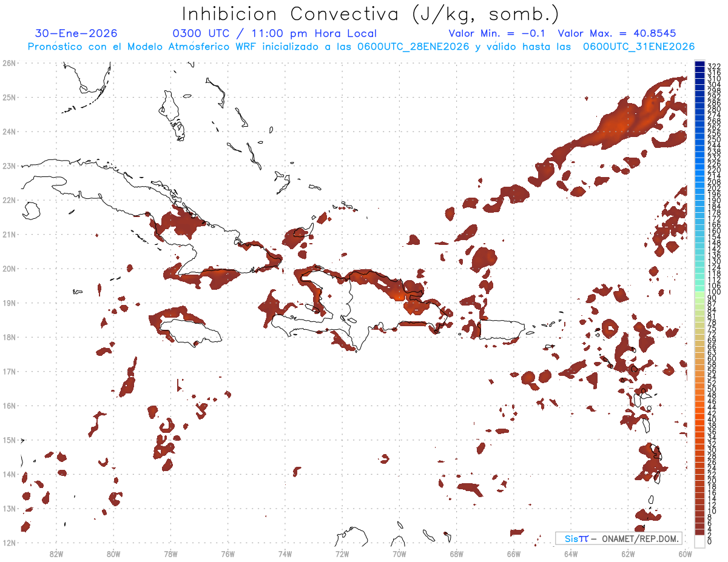Viewport: 728px width, 562px height.
Task: Click the 12N latitude label
Action: [9, 543]
